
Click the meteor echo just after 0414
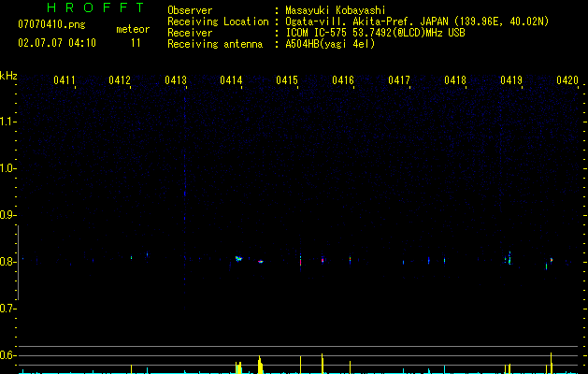(x=238, y=258)
